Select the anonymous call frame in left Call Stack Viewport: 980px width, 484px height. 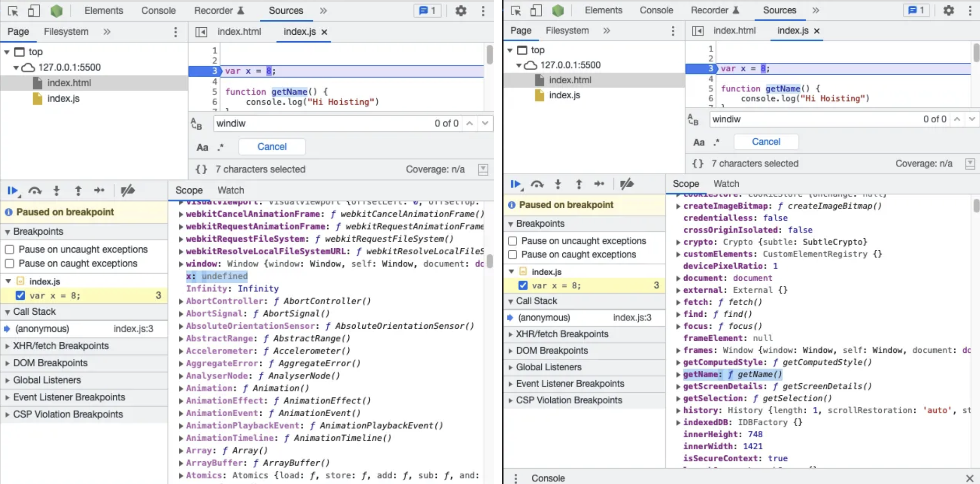click(x=84, y=329)
